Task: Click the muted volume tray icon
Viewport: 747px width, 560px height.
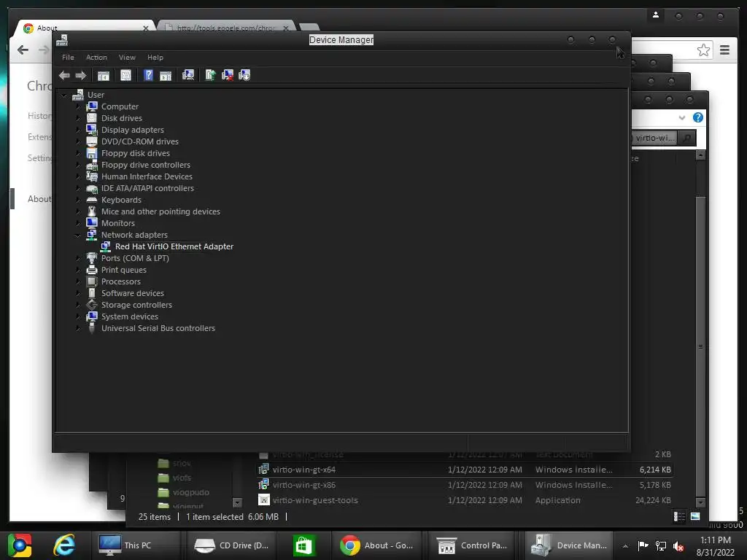Action: click(678, 545)
